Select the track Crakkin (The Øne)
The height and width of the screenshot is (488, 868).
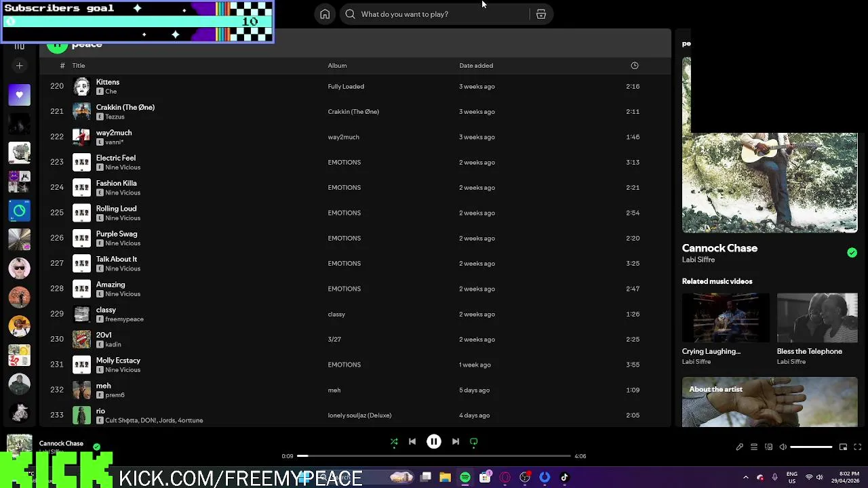[125, 107]
